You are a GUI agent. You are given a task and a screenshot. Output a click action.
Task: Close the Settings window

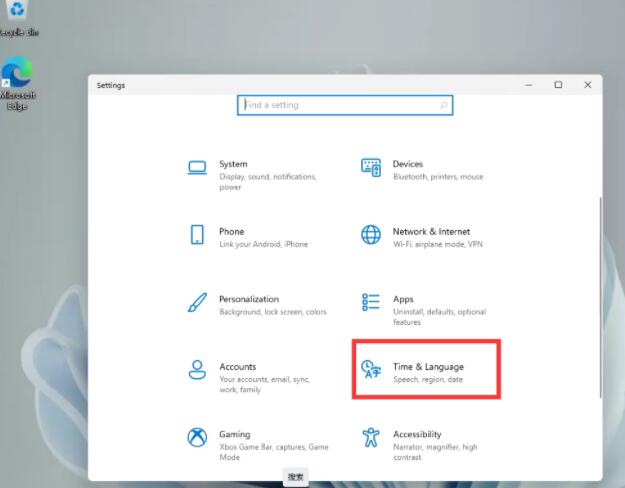point(588,85)
